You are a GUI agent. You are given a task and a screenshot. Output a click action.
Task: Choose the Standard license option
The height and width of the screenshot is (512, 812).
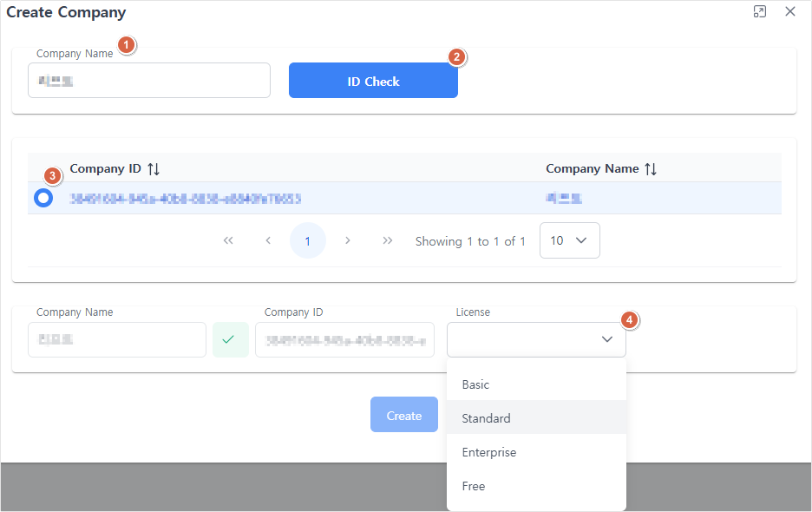pyautogui.click(x=536, y=417)
